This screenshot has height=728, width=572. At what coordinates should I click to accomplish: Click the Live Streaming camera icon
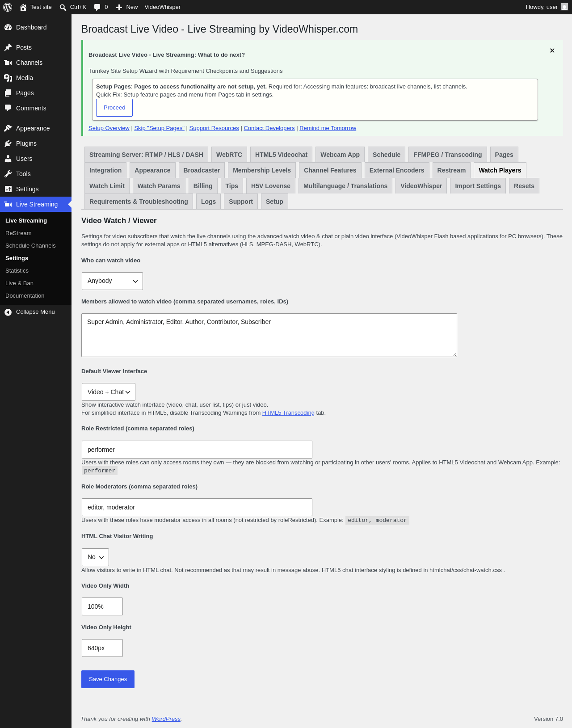[x=8, y=204]
